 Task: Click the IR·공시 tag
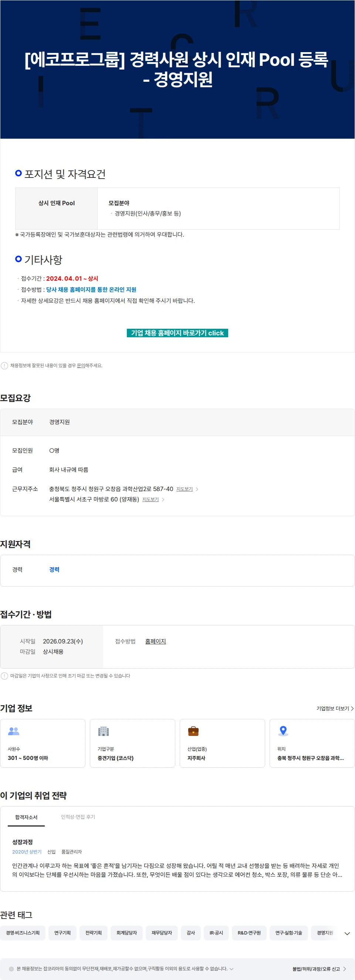click(216, 933)
